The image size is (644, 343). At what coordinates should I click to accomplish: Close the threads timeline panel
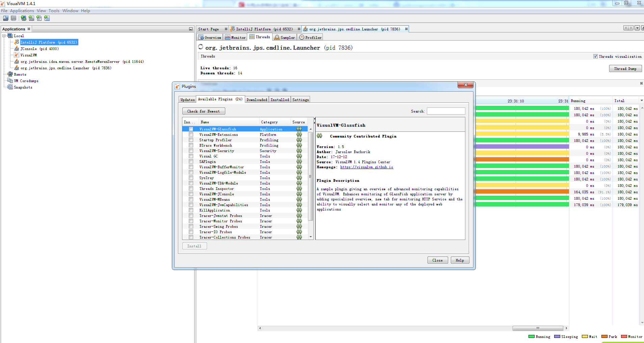[x=641, y=83]
